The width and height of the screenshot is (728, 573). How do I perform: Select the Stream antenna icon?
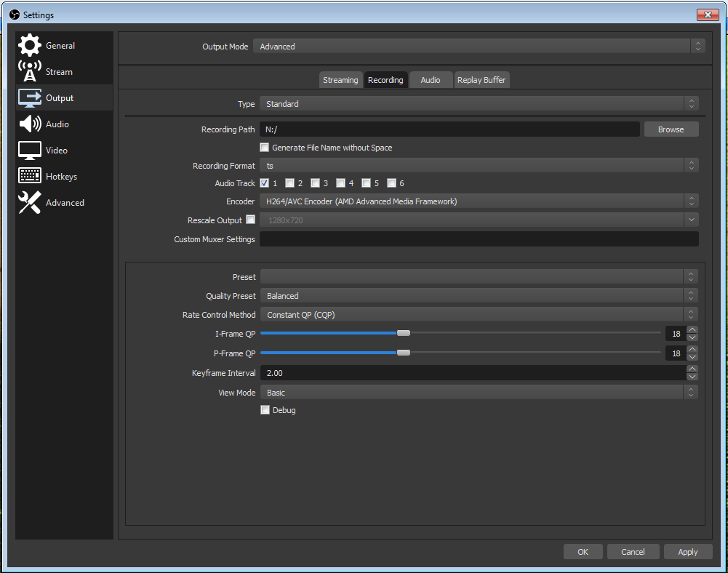pos(30,71)
